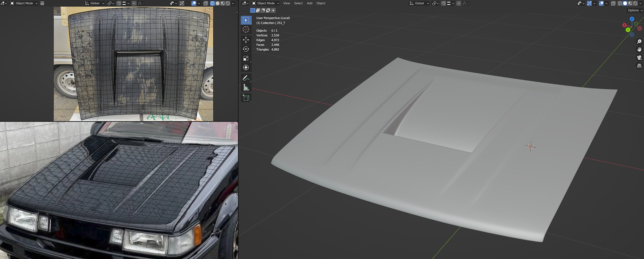This screenshot has height=259, width=644.
Task: Open Global orientation dropdown in right viewport
Action: click(419, 3)
